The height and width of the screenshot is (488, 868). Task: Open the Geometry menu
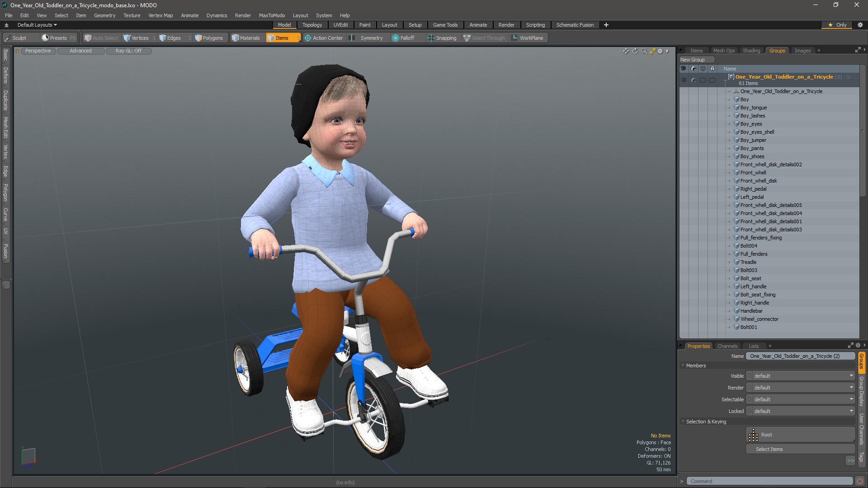click(104, 15)
